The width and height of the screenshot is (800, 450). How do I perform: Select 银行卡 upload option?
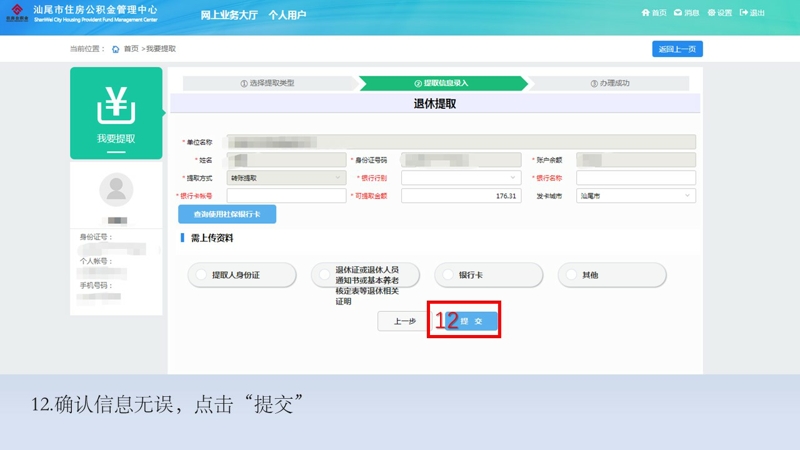click(488, 275)
